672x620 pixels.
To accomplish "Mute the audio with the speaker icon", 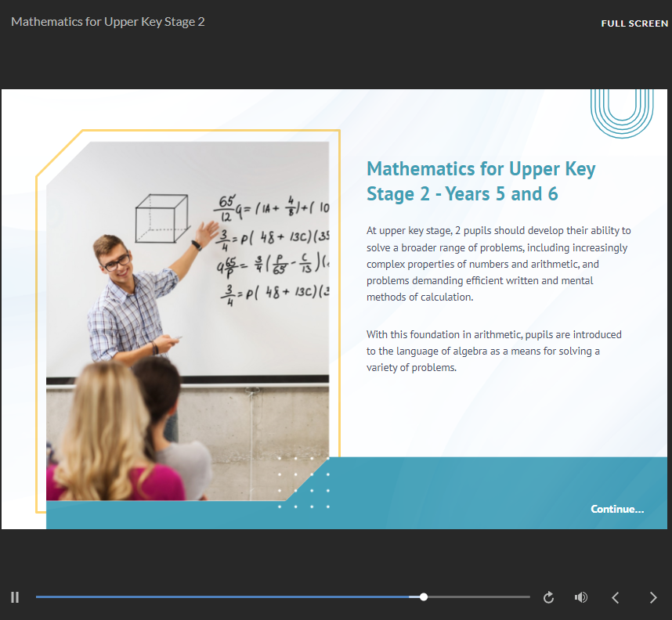I will point(580,597).
